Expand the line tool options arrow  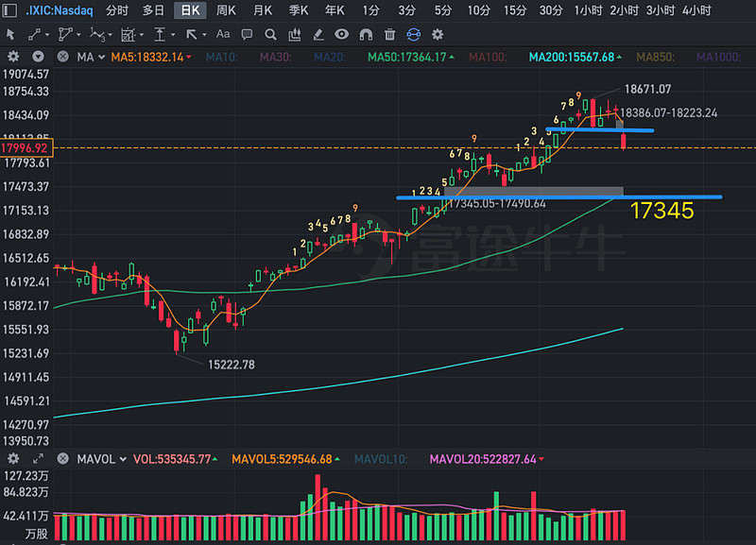click(46, 35)
